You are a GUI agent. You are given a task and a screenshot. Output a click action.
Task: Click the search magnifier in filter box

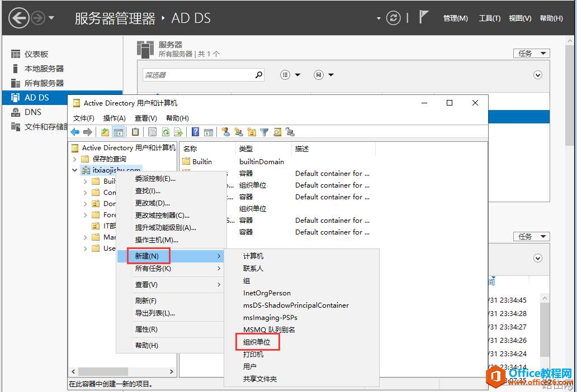click(x=259, y=75)
